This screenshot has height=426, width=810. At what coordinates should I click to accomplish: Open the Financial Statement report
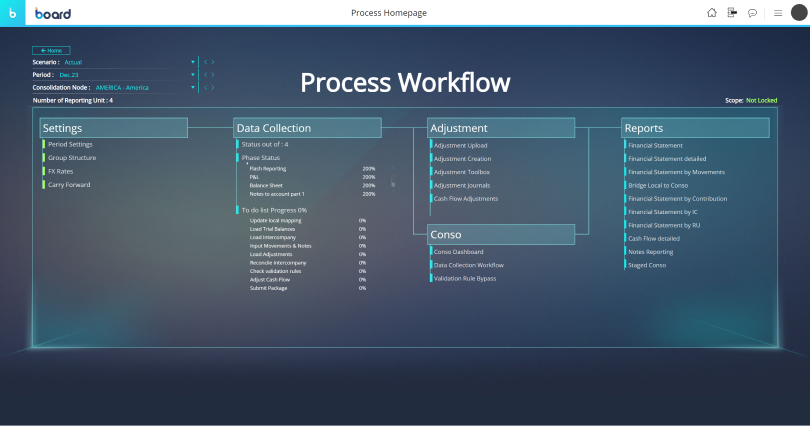pyautogui.click(x=655, y=146)
